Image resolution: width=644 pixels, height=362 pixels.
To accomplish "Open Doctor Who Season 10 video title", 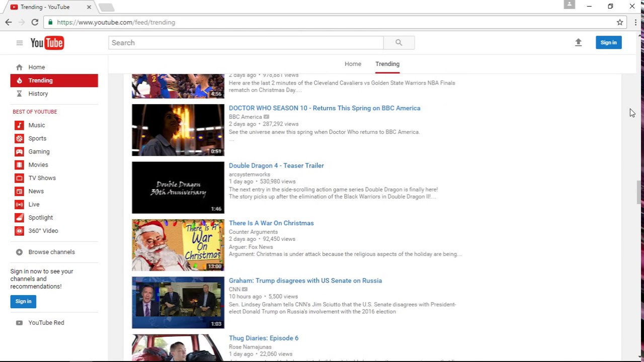I will click(x=325, y=108).
